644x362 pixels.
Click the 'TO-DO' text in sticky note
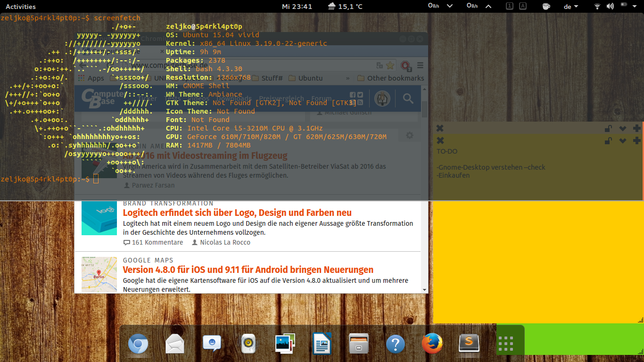coord(446,151)
